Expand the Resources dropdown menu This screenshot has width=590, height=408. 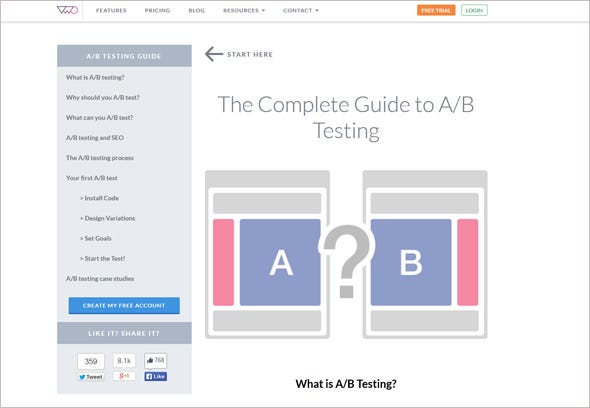coord(244,11)
